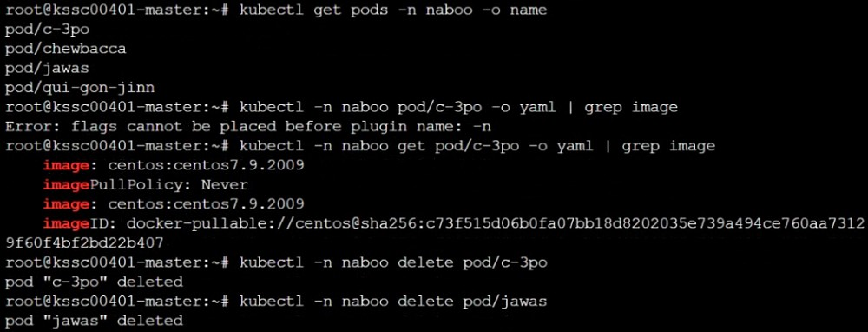Click the flags error message line

pos(248,126)
